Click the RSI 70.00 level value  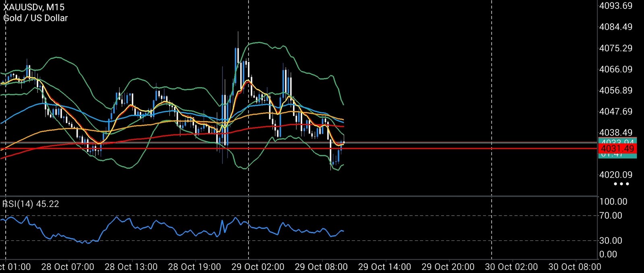611,216
